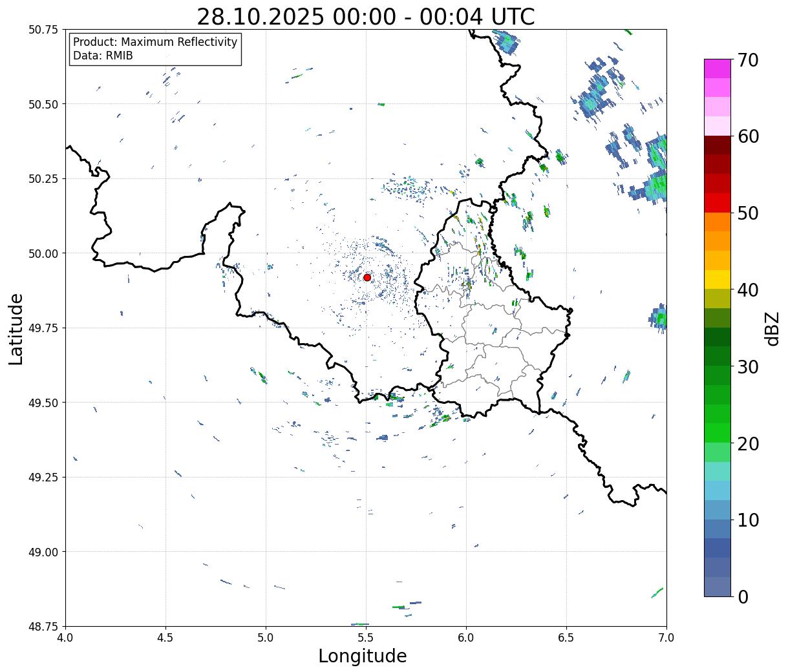Click the latitude tick 48.75

pyautogui.click(x=43, y=627)
